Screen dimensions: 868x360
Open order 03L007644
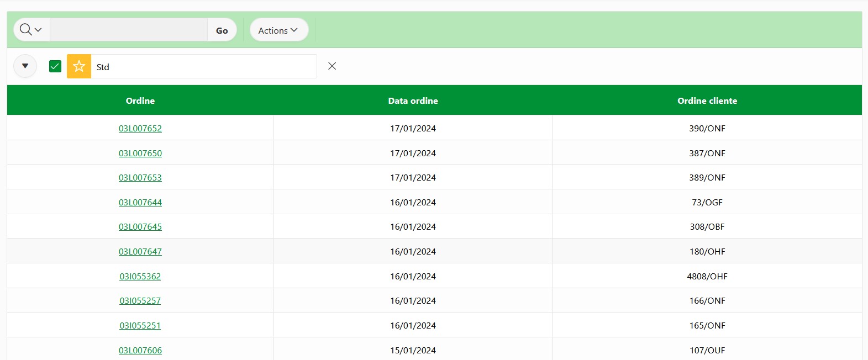pyautogui.click(x=140, y=202)
